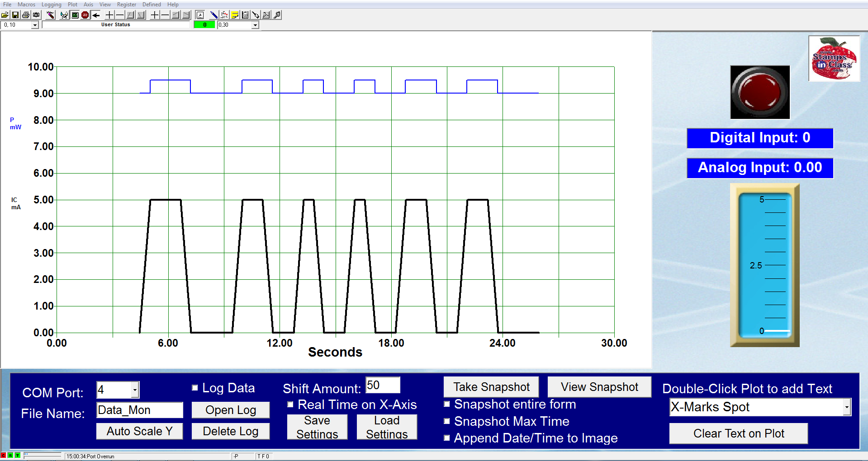Image resolution: width=868 pixels, height=461 pixels.
Task: Click the shift-right triangle icon
Action: coord(186,15)
